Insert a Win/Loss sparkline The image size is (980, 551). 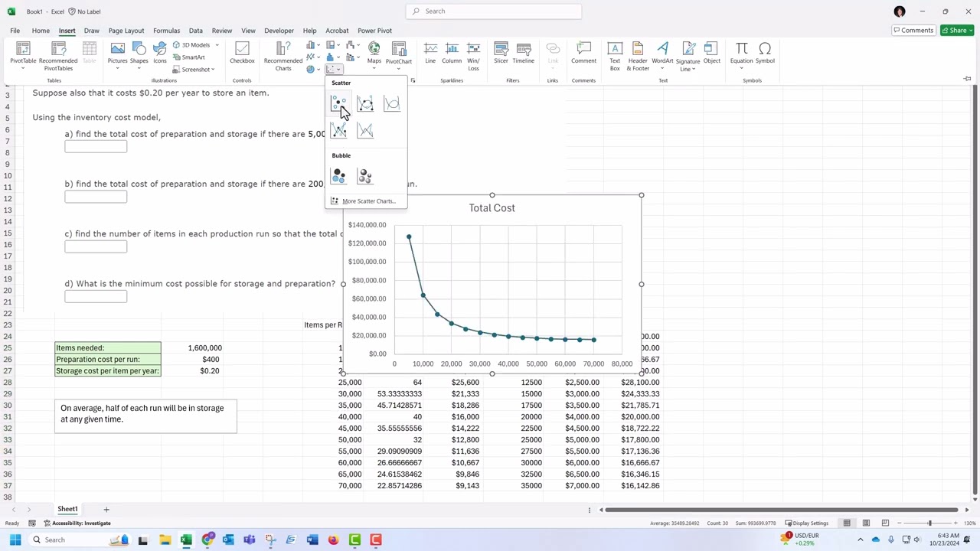pos(473,55)
